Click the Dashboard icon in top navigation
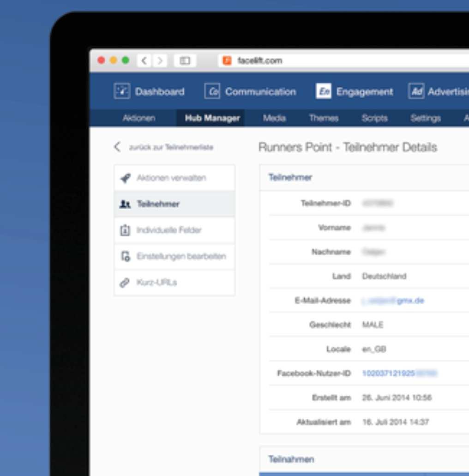 [122, 91]
